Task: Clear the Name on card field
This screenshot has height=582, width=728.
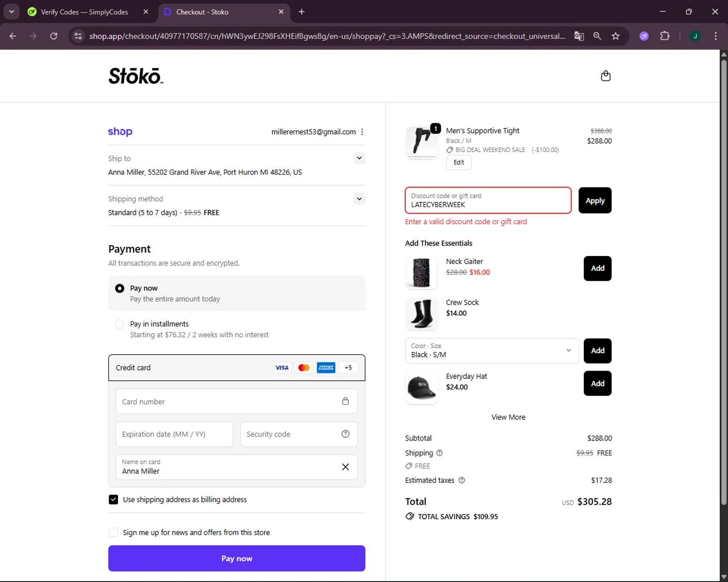Action: pyautogui.click(x=346, y=467)
